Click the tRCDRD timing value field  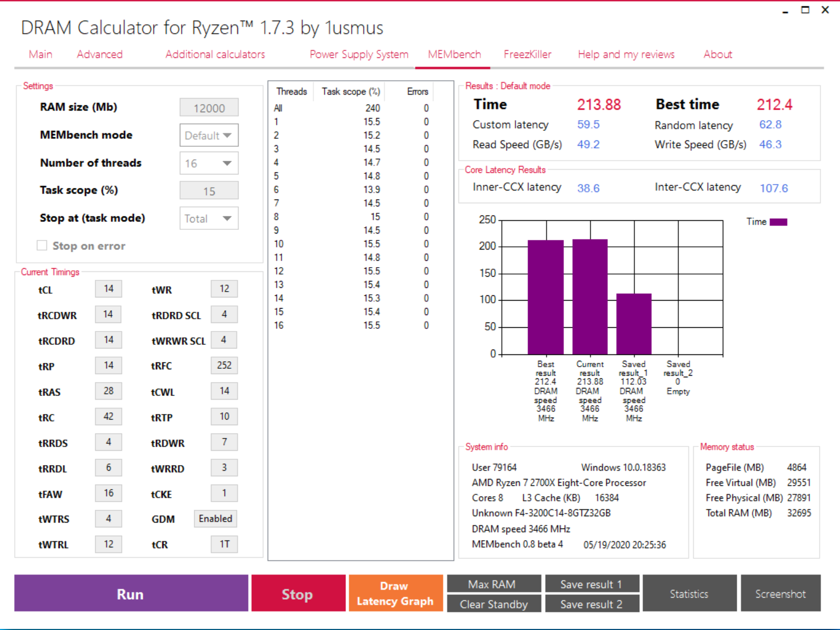[109, 340]
